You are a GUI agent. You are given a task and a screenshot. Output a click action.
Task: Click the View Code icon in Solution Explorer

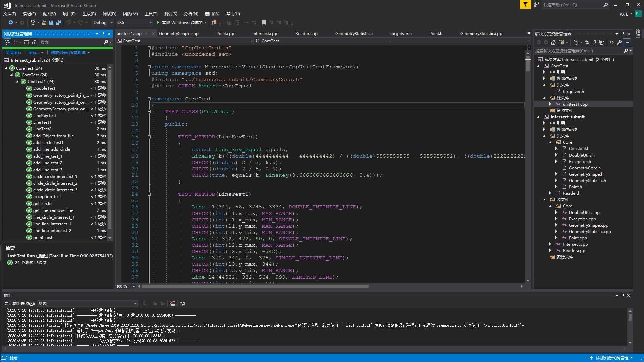(612, 42)
